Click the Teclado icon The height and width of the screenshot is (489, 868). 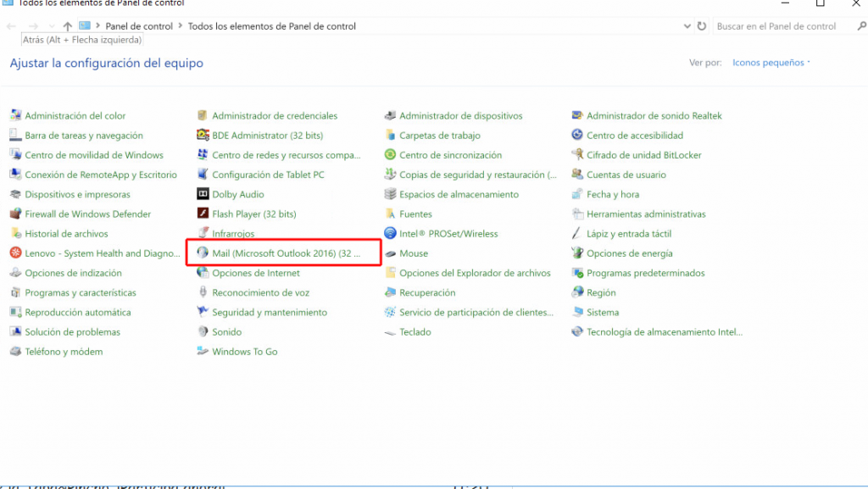[x=390, y=332]
